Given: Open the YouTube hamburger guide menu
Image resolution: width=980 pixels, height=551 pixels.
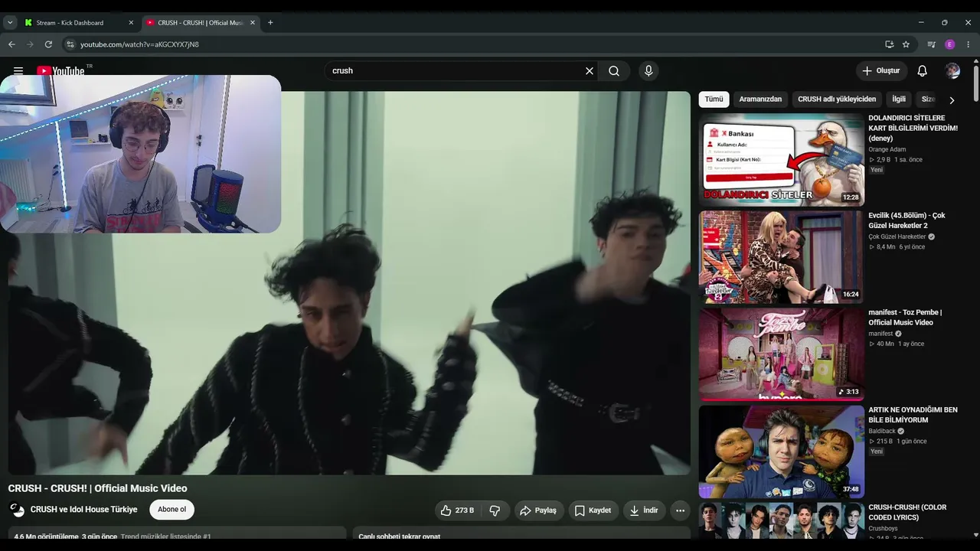Looking at the screenshot, I should pos(18,71).
